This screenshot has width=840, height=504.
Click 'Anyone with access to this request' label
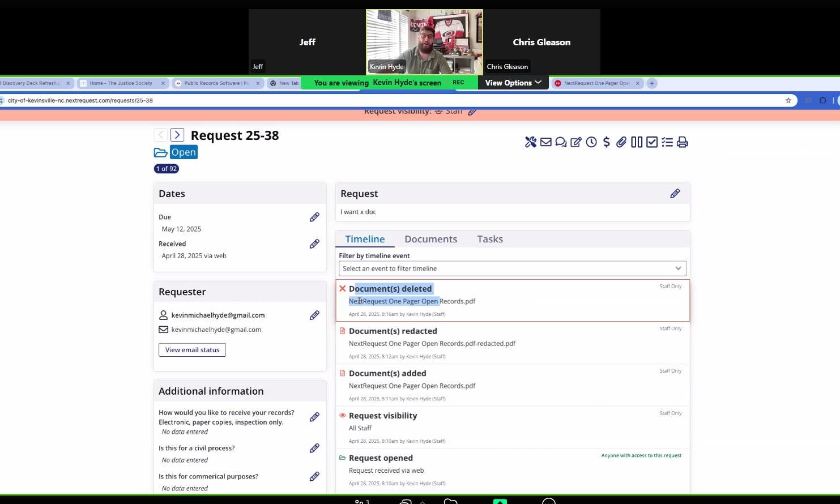[x=641, y=455]
